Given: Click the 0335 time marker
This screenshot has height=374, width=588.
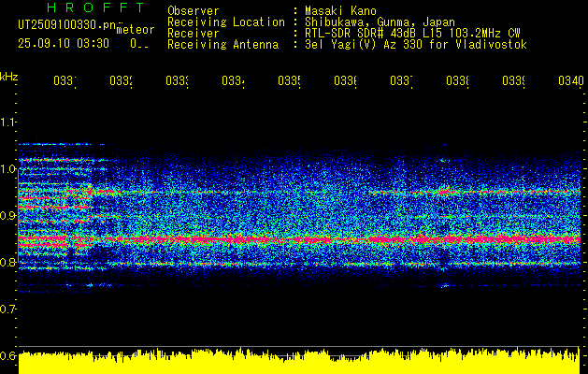Looking at the screenshot, I should [290, 80].
